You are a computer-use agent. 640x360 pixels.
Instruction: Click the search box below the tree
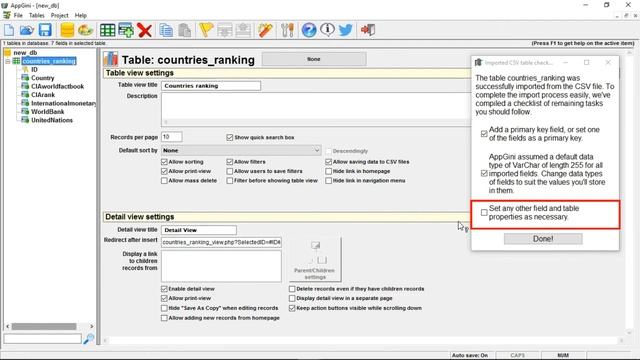(x=43, y=338)
